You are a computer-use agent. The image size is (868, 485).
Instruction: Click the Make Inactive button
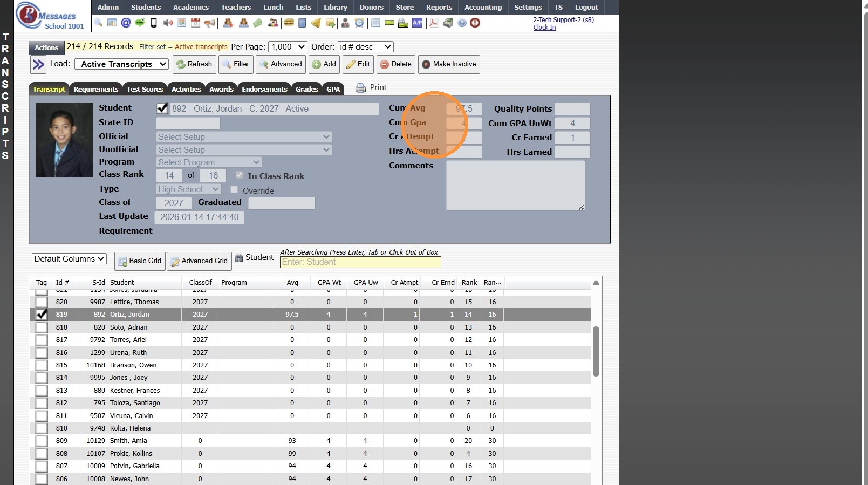tap(449, 64)
